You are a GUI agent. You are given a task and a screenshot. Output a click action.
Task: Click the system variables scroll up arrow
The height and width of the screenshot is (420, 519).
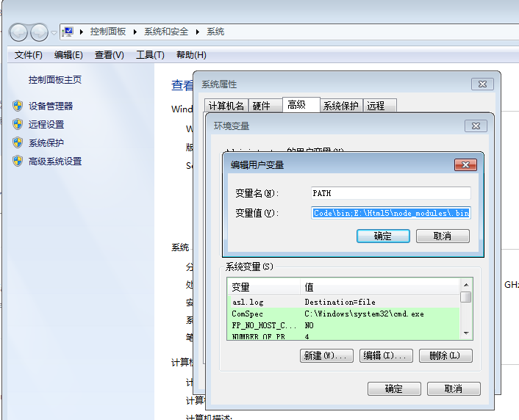[466, 285]
